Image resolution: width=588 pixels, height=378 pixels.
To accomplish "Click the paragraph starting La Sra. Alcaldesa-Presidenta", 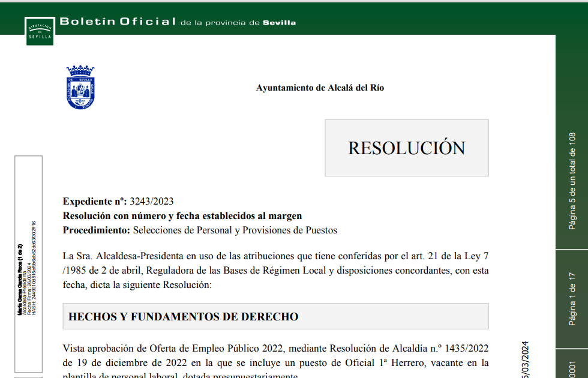I will point(275,270).
